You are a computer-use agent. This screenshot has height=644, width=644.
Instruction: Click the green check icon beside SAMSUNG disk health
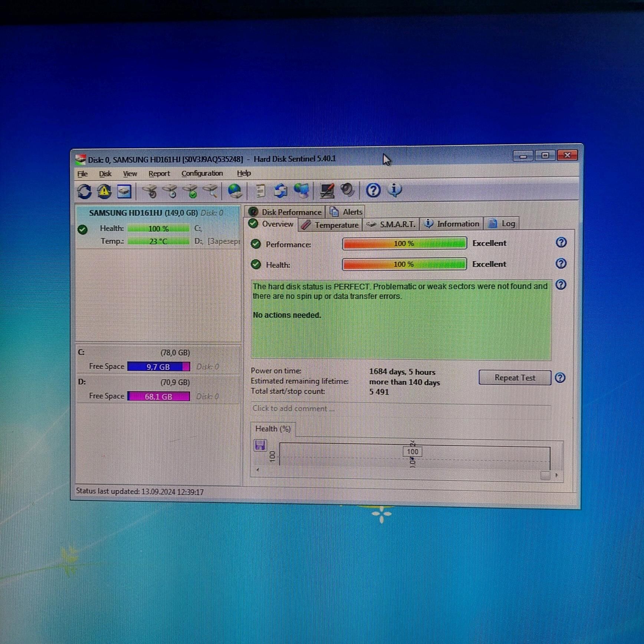point(82,230)
